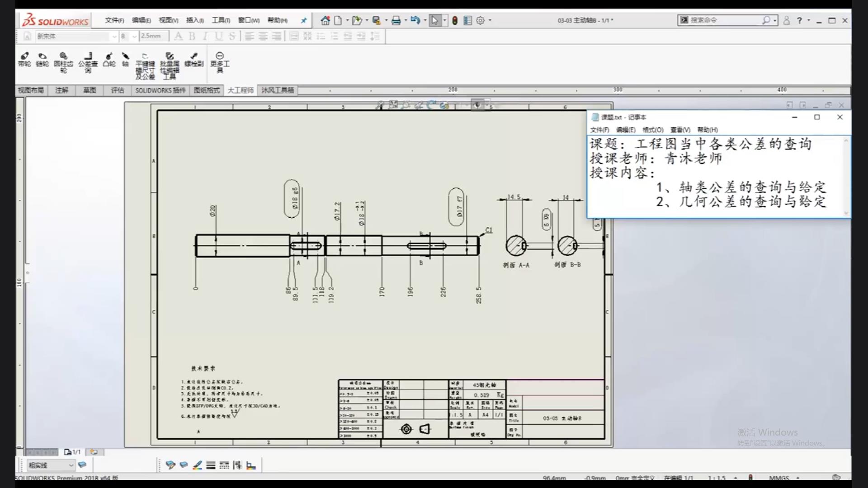Switch to the SOLIDWORKS 插件 tab
Image resolution: width=868 pixels, height=488 pixels.
(x=160, y=90)
